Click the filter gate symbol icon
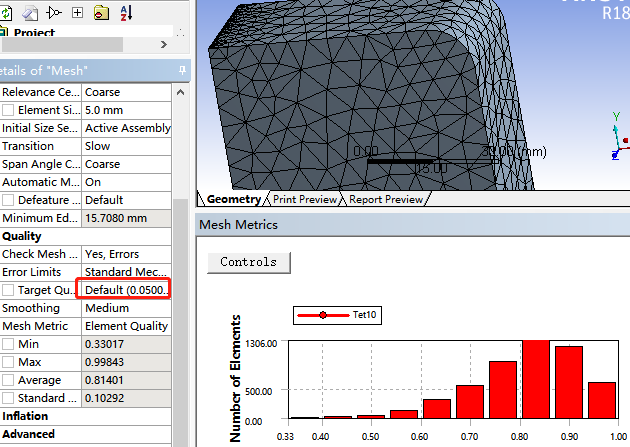Screen dimensions: 630x447 (x=54, y=13)
